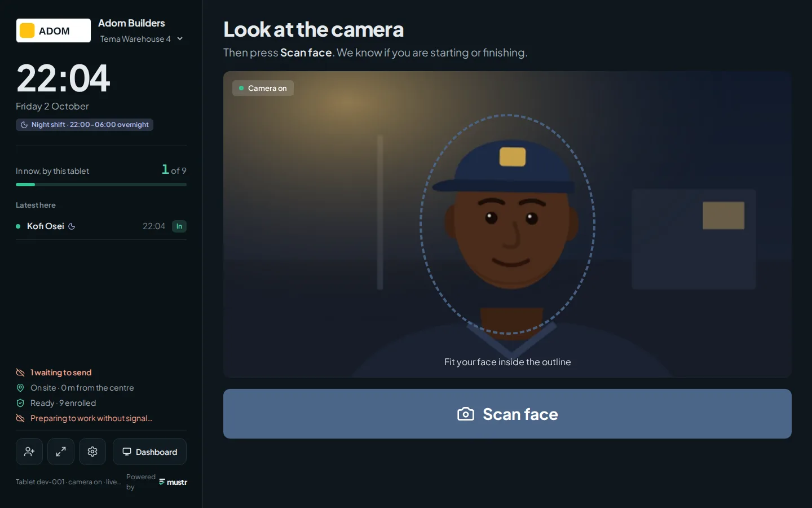This screenshot has height=508, width=812.
Task: Click the camera preview face outline
Action: [507, 225]
